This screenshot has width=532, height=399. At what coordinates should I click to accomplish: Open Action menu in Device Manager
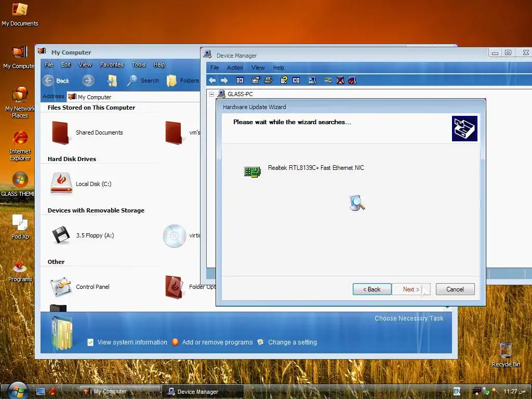(x=235, y=68)
